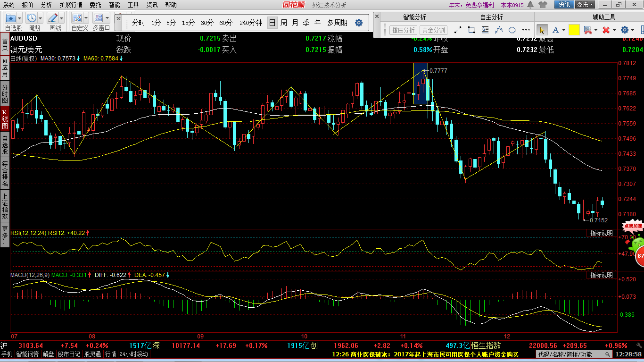Screen dimensions: 644x362
Task: Expand the 周期 dropdown arrow
Action: pyautogui.click(x=41, y=18)
